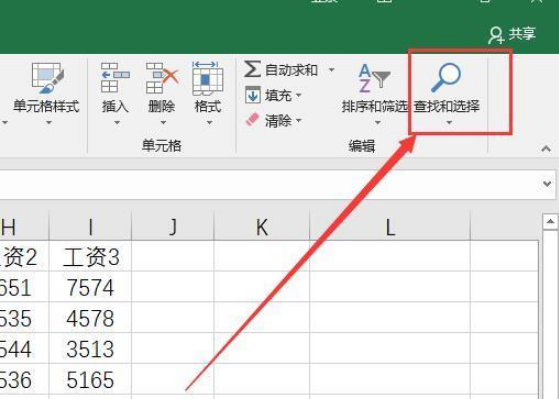Click the 自动求和 text button

(x=291, y=70)
